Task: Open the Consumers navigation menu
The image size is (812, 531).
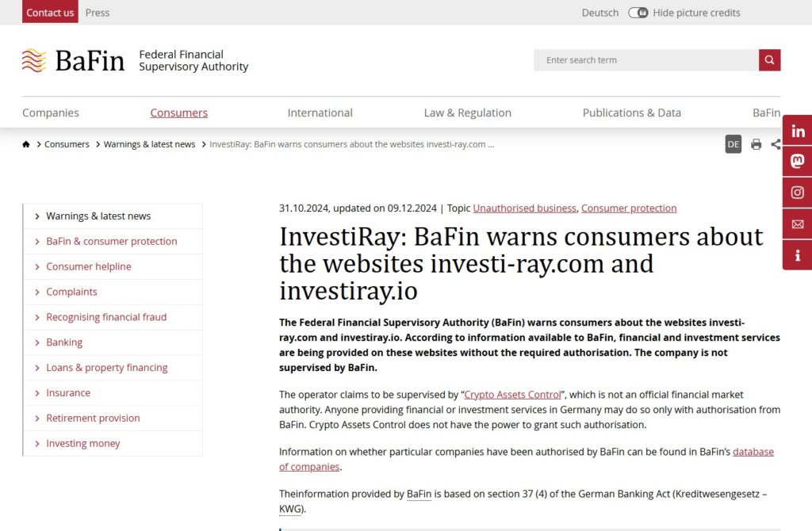Action: click(x=178, y=112)
